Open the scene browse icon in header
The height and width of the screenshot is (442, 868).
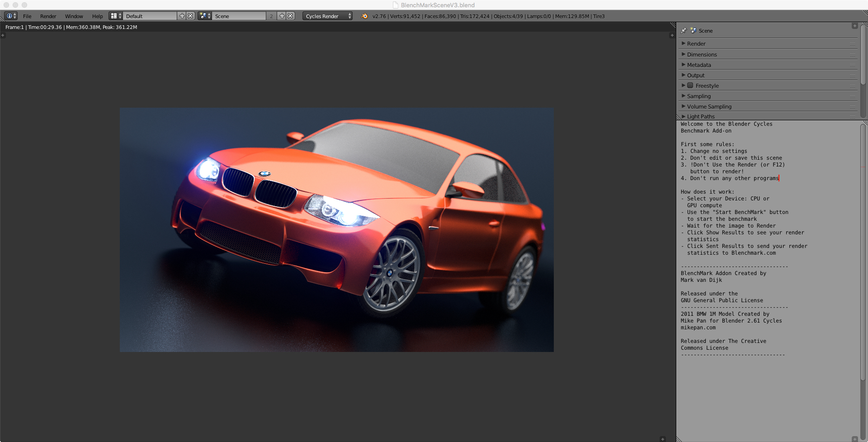(205, 16)
